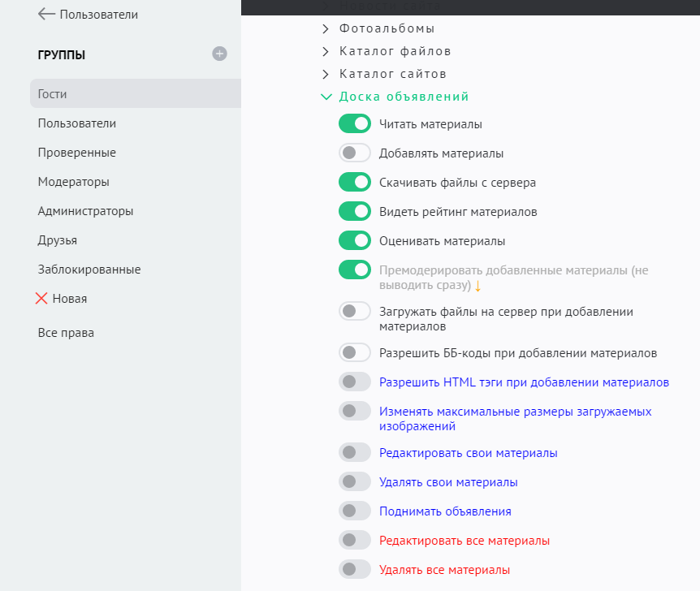Open the Все права link
The width and height of the screenshot is (700, 591).
point(66,333)
